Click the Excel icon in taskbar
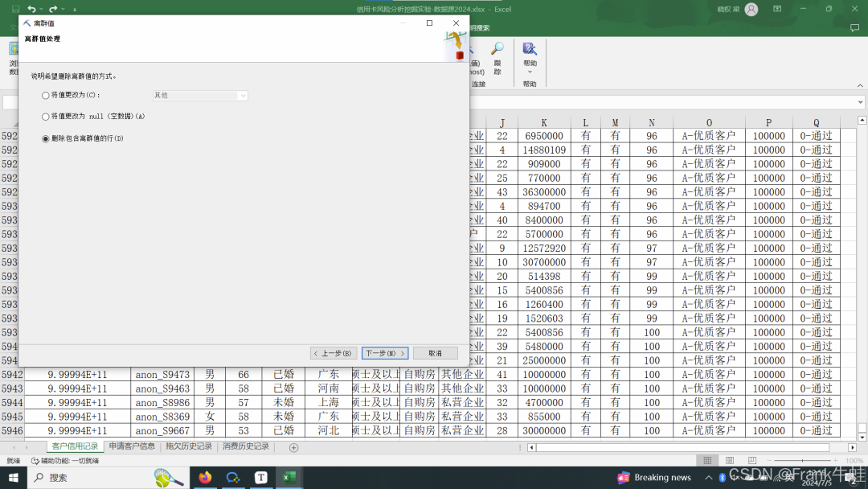This screenshot has height=489, width=868. (289, 477)
